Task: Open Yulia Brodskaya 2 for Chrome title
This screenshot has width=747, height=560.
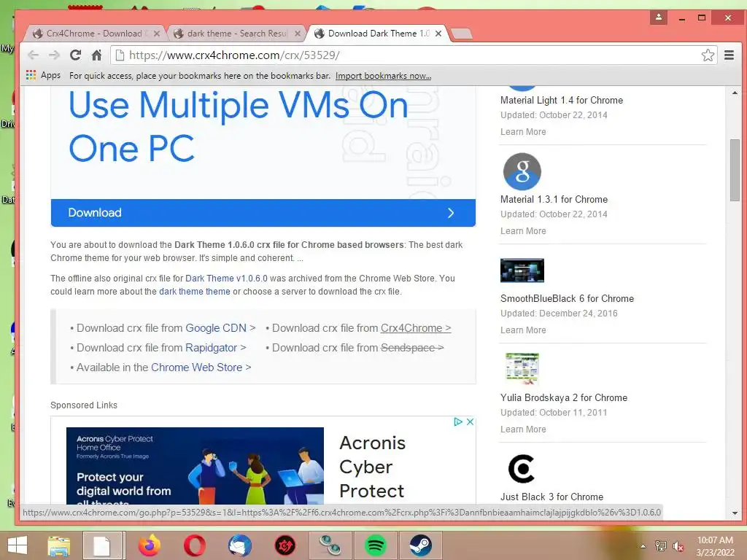Action: point(564,397)
